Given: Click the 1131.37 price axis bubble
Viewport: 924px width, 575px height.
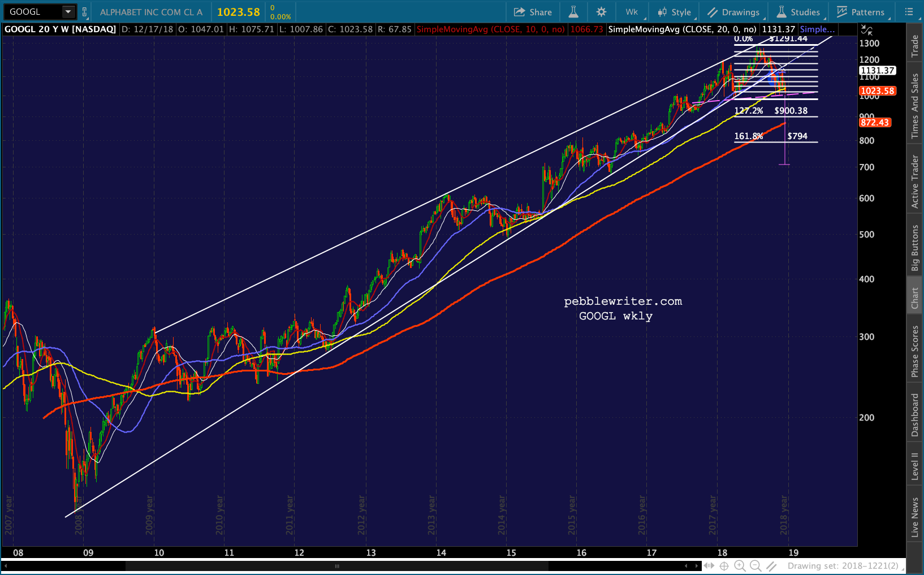Looking at the screenshot, I should pyautogui.click(x=878, y=71).
